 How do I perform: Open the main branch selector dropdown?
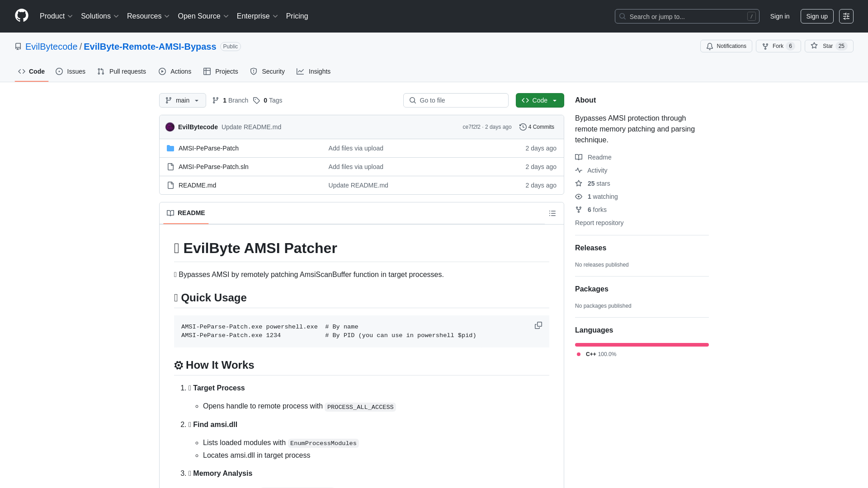pyautogui.click(x=183, y=100)
